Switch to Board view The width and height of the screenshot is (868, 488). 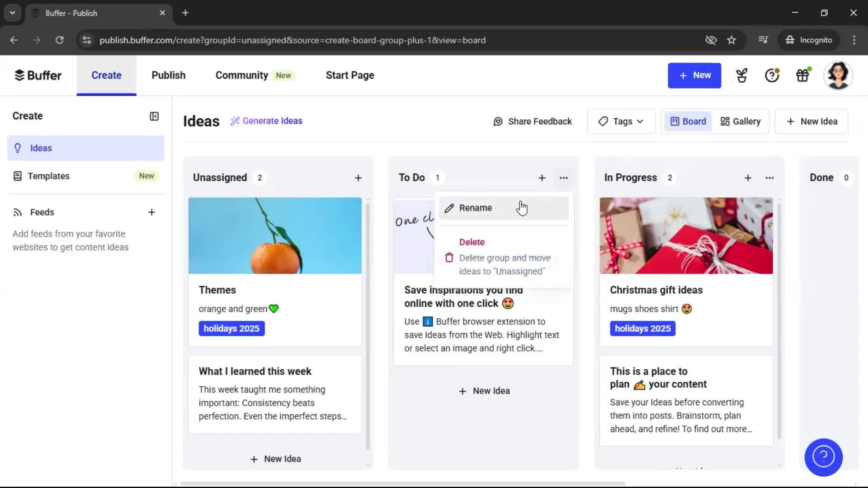click(688, 121)
